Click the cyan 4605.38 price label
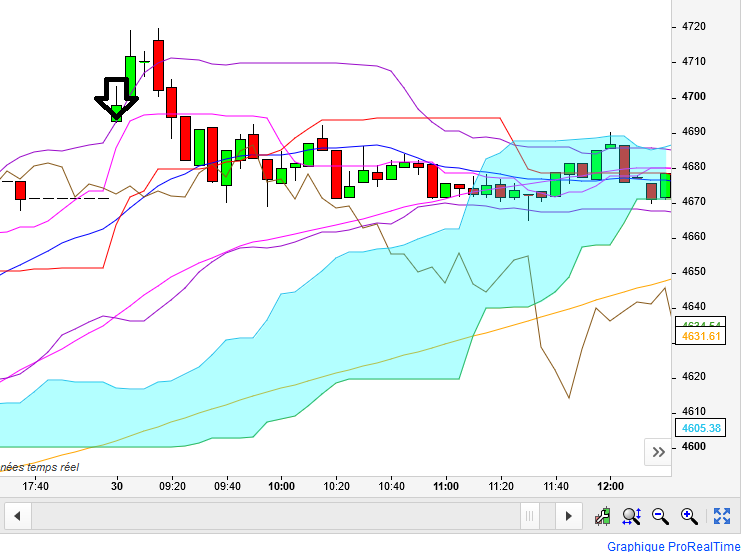Screen dimensions: 751x552 701,428
